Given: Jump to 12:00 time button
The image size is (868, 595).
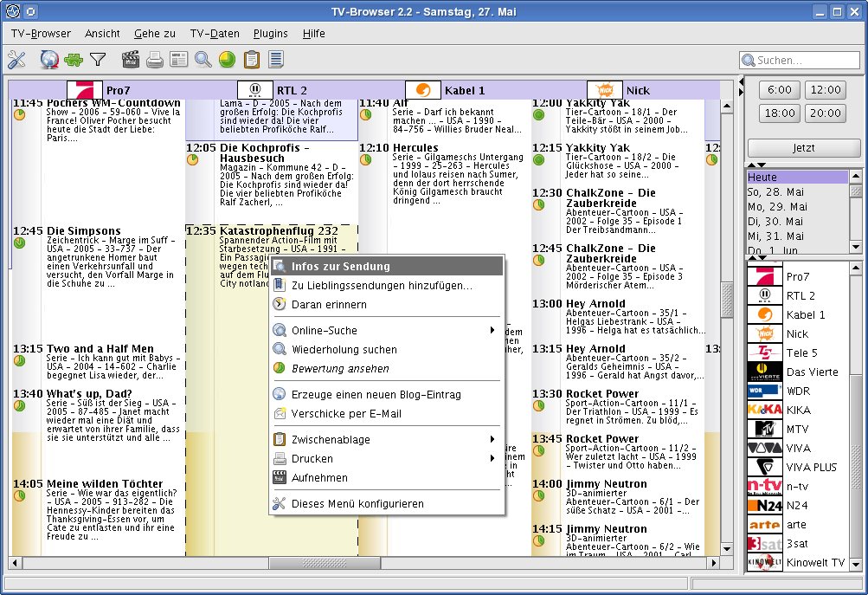Looking at the screenshot, I should point(826,90).
